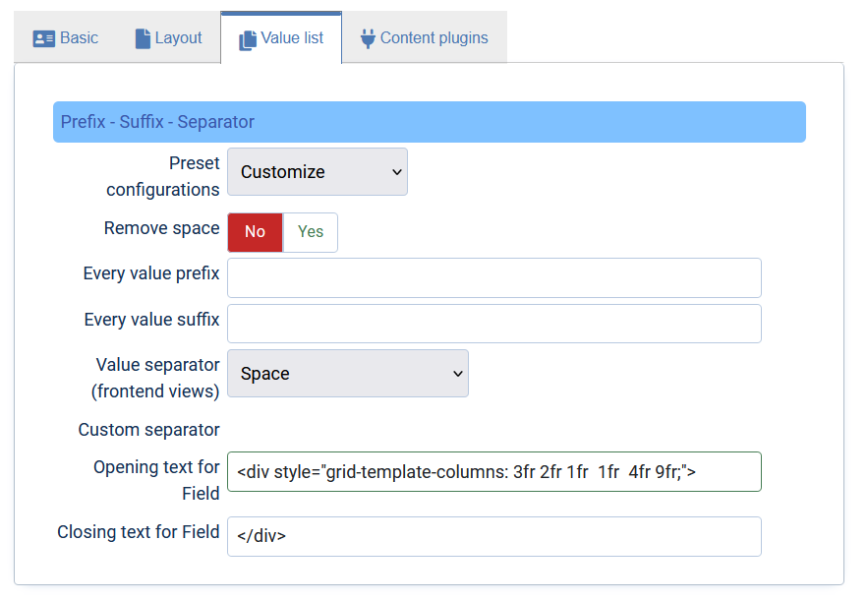
Task: Select the Value list tab
Action: pos(281,37)
